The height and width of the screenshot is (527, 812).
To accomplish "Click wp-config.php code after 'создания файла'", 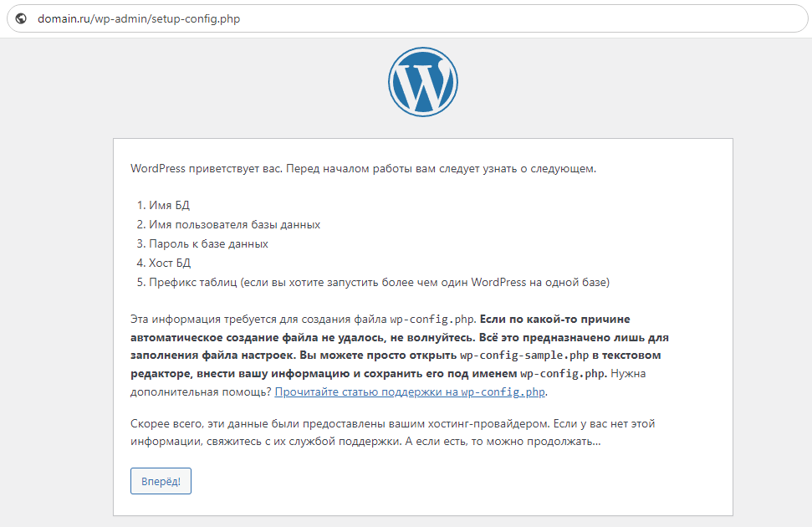I will pyautogui.click(x=432, y=320).
